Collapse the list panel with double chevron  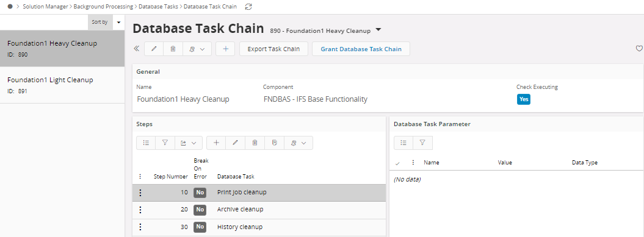(137, 49)
